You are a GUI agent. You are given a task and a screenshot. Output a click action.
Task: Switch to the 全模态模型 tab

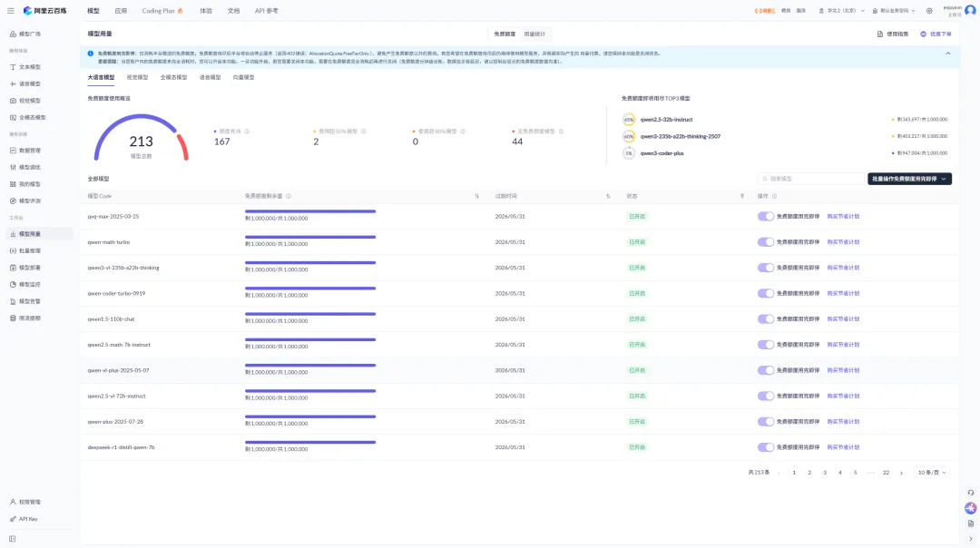click(173, 77)
